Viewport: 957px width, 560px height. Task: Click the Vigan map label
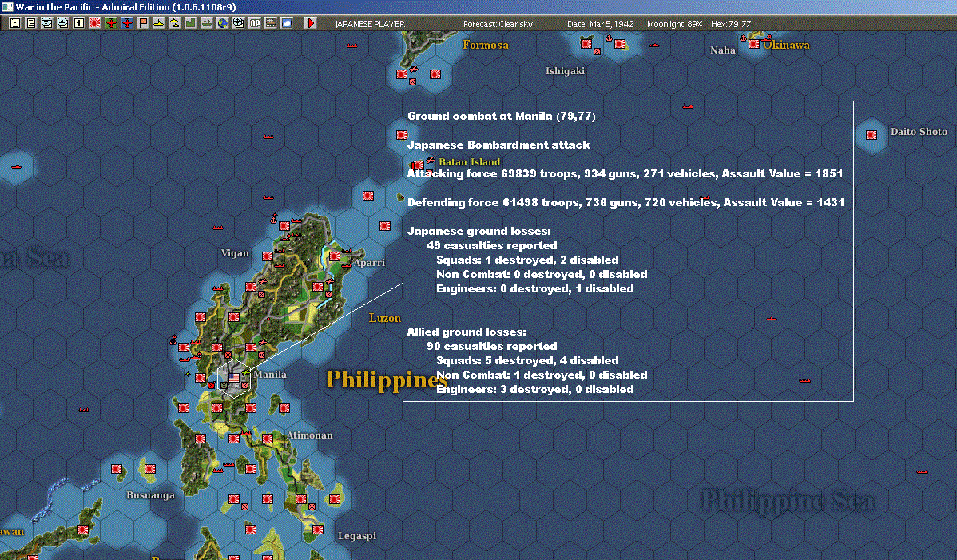[235, 253]
